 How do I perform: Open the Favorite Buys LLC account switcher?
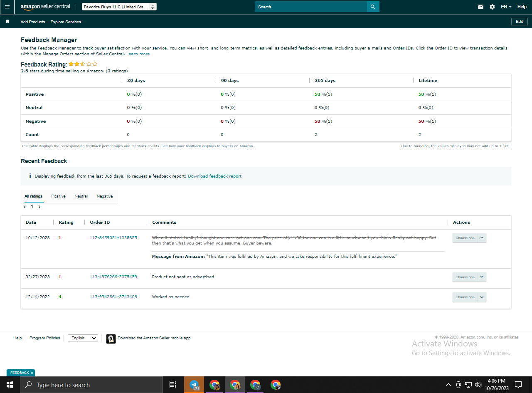119,7
